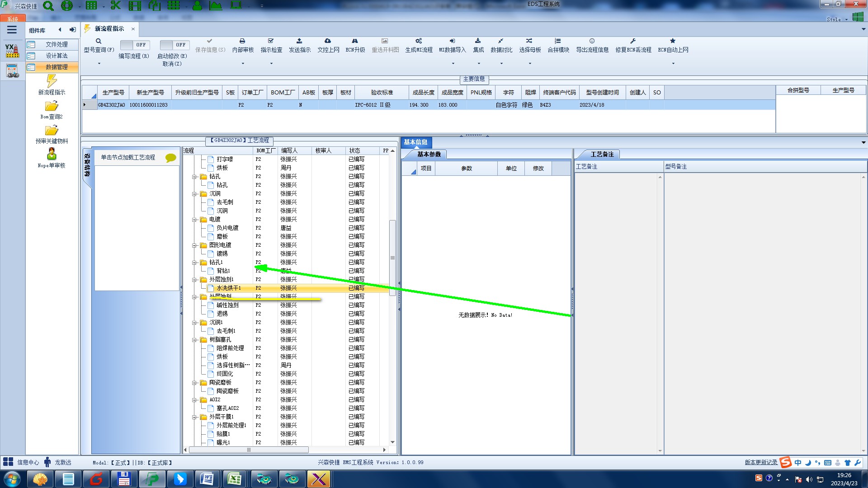This screenshot has width=868, height=488.
Task: Open 预审关键物料 folder shortcut
Action: coord(52,134)
